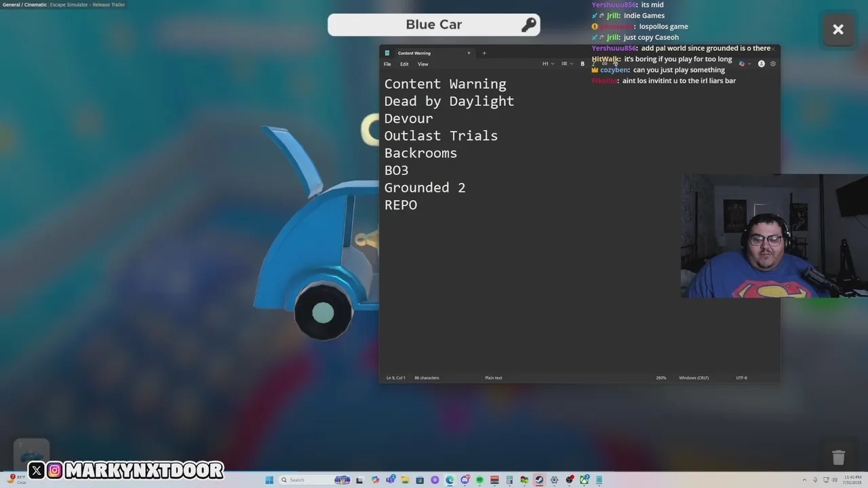Open the taskbar clock and date
This screenshot has width=868, height=488.
coord(851,480)
